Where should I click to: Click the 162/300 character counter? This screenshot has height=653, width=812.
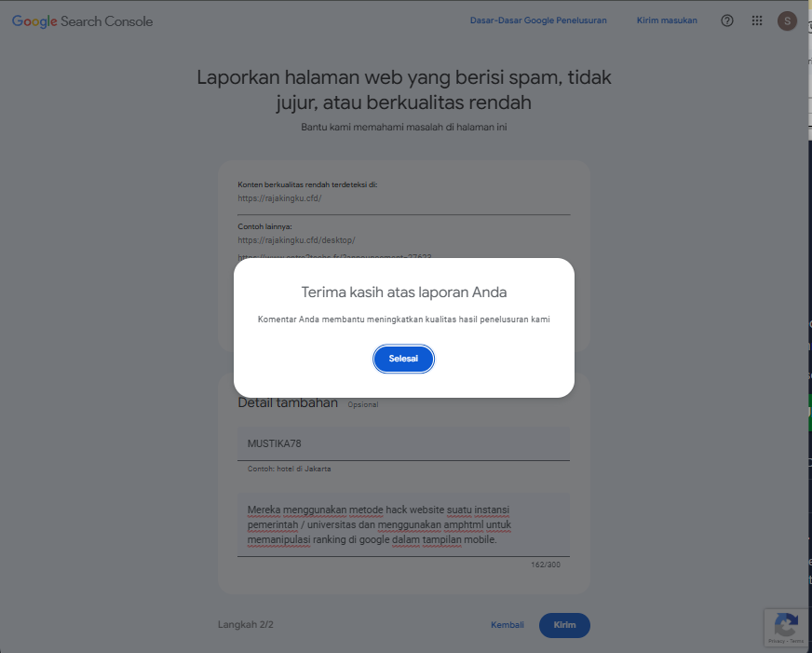coord(546,565)
